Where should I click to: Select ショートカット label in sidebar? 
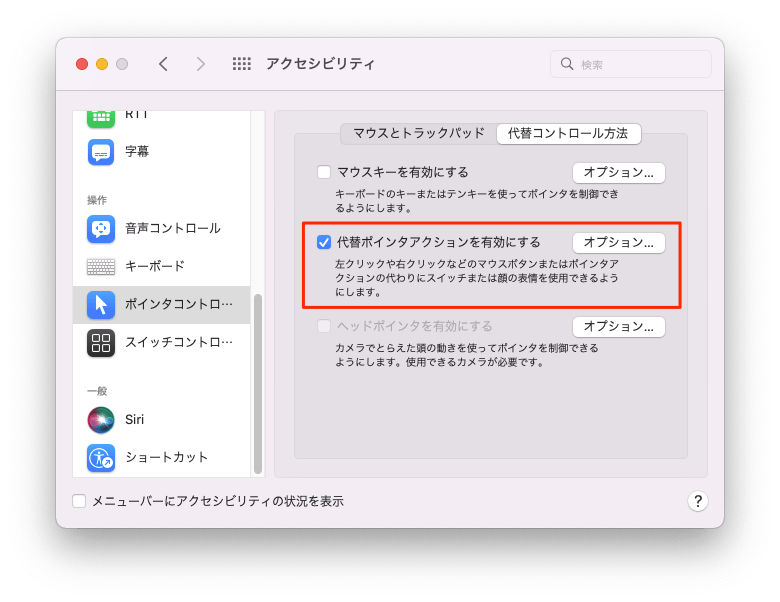point(167,458)
